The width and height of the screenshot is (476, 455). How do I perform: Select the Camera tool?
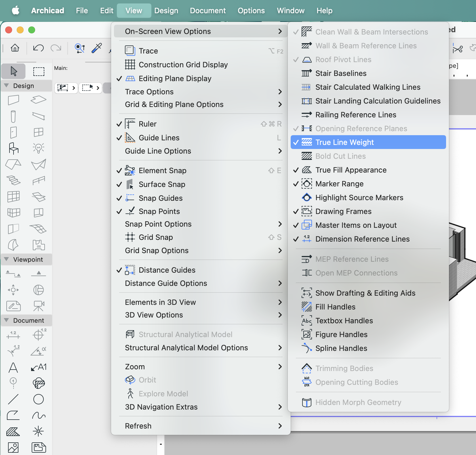click(39, 306)
